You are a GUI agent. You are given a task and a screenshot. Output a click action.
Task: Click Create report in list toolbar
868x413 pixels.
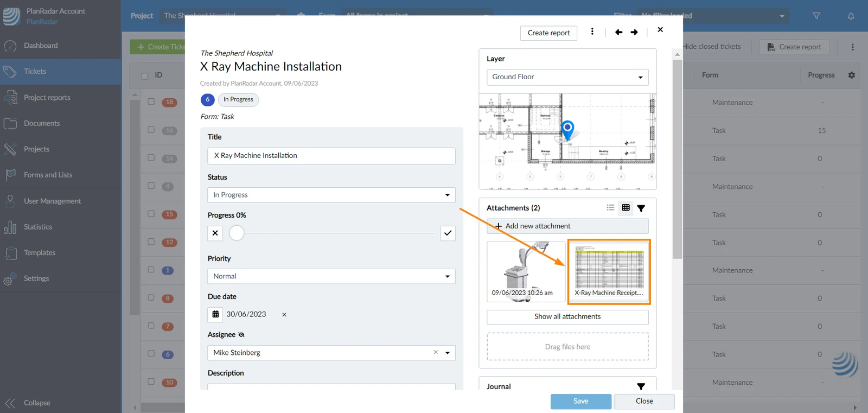tap(794, 47)
